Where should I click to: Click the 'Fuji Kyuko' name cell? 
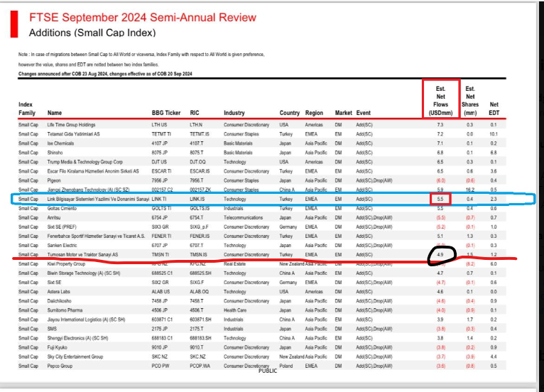point(58,347)
